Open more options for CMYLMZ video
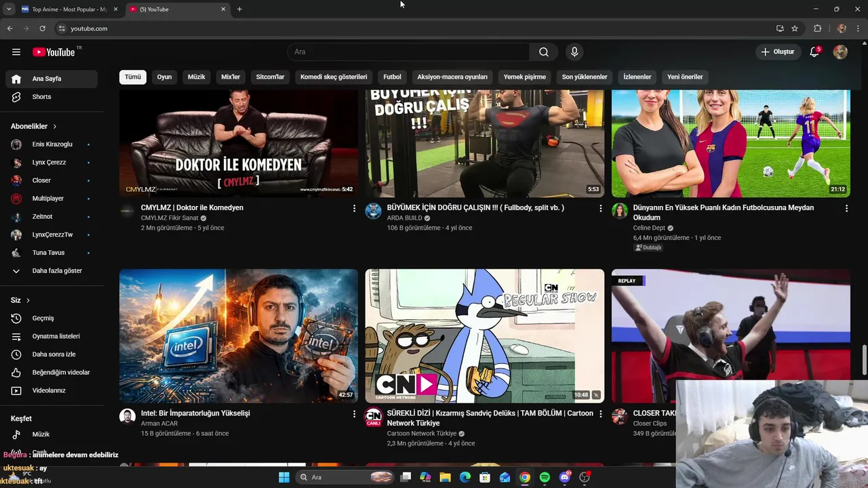The image size is (868, 488). click(x=354, y=209)
